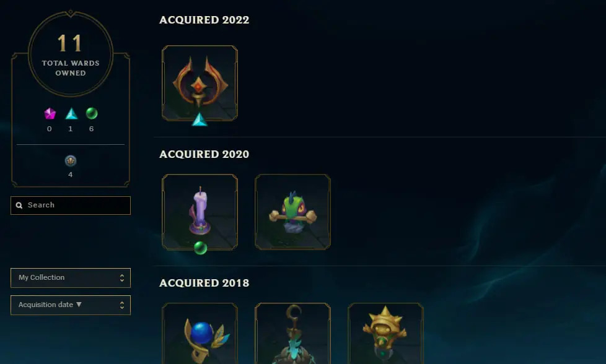Toggle the sort direction triangle beside Acquisition date
606x364 pixels.
pos(79,305)
